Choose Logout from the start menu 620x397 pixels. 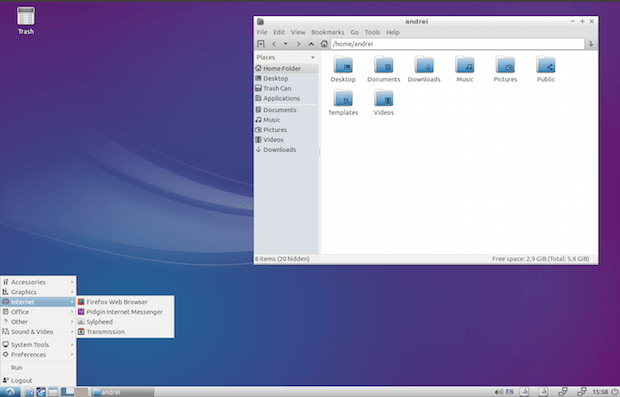pos(38,380)
